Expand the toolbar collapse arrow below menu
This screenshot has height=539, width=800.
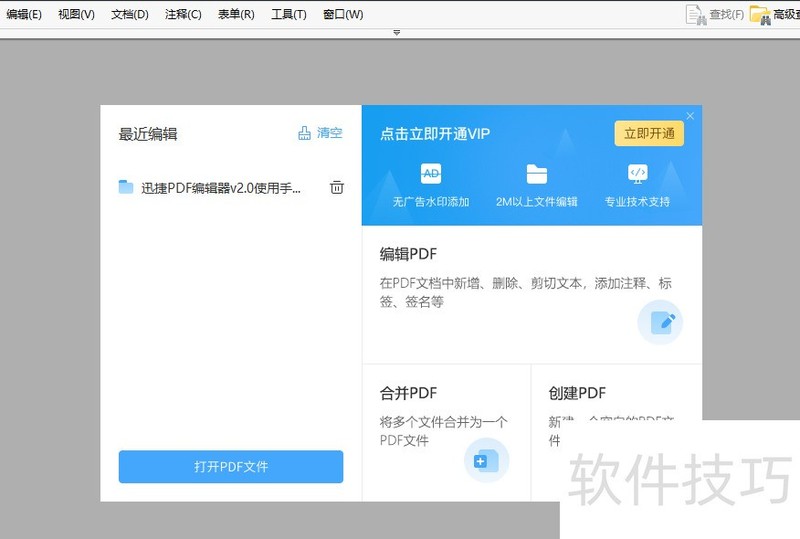click(396, 33)
